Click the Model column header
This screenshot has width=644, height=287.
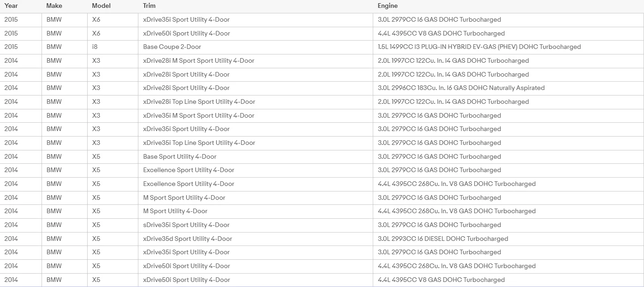(x=101, y=6)
